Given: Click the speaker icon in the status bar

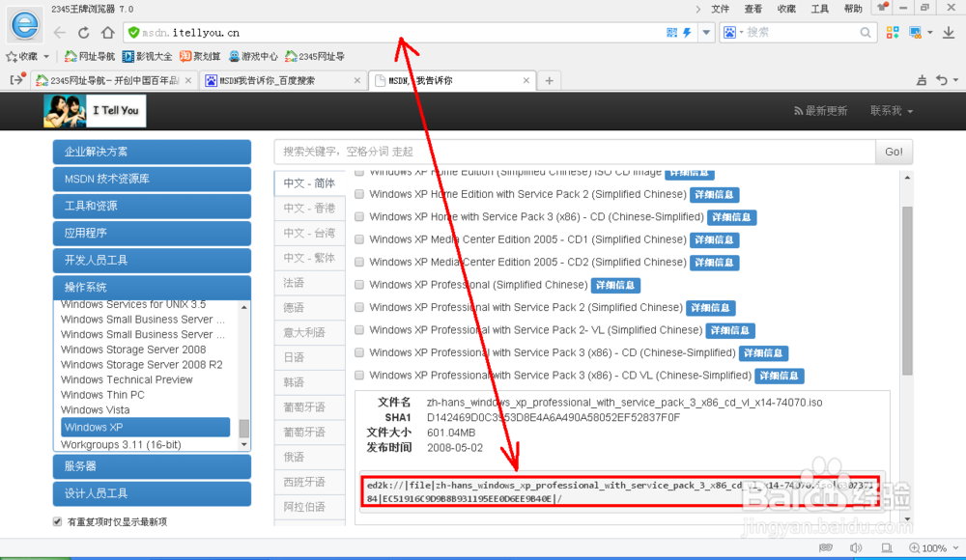Looking at the screenshot, I should click(x=856, y=548).
